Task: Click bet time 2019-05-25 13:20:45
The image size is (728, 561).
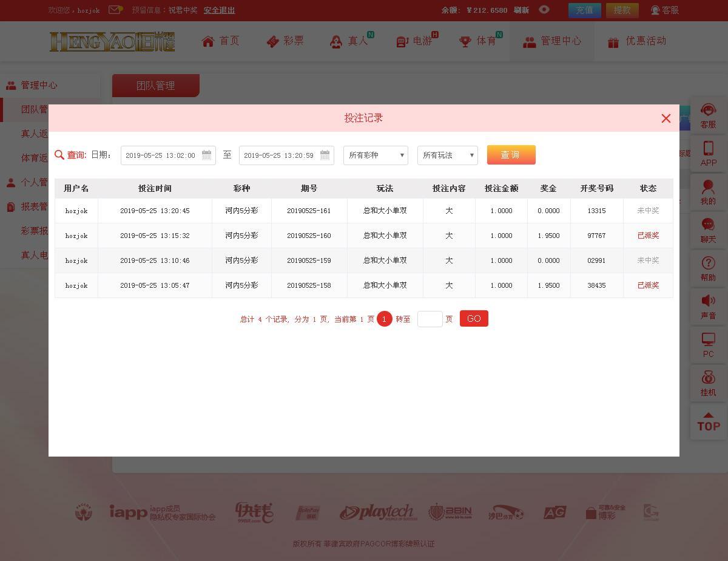Action: coord(155,211)
